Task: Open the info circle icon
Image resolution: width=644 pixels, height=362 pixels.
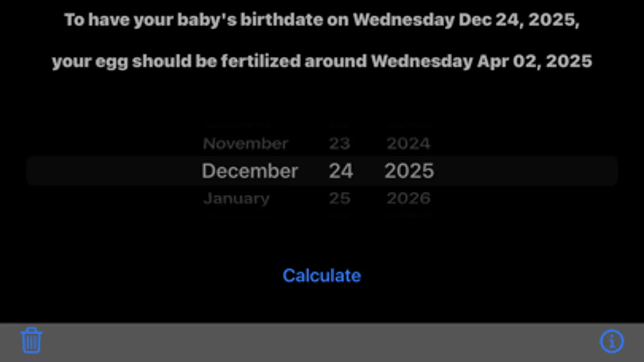Action: (611, 341)
